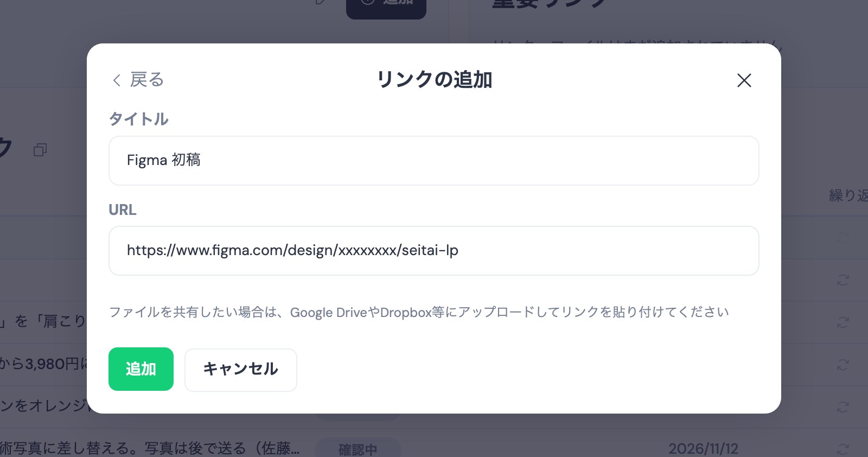This screenshot has height=457, width=868.
Task: Close the リンクの追加 dialog
Action: pos(744,80)
